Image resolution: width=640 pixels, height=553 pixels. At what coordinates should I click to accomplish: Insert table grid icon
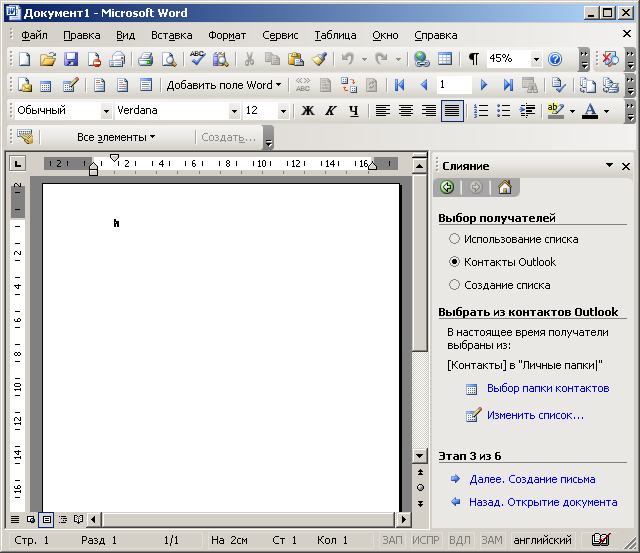[x=445, y=60]
